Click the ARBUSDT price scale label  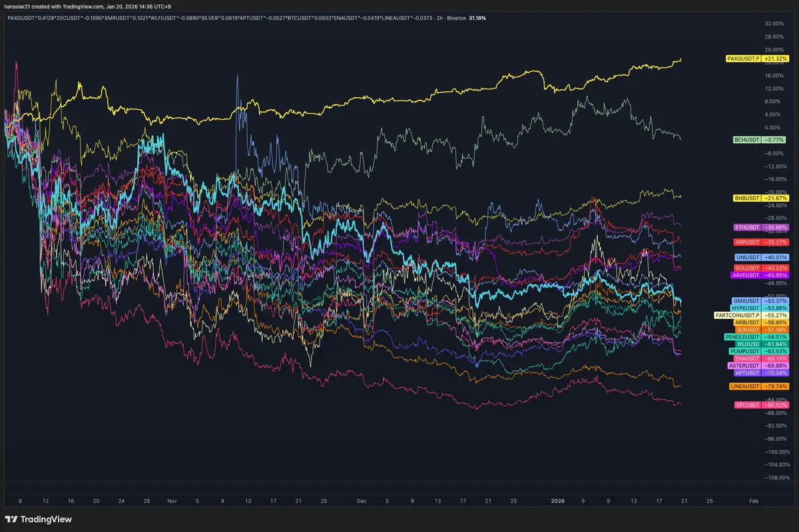click(760, 322)
